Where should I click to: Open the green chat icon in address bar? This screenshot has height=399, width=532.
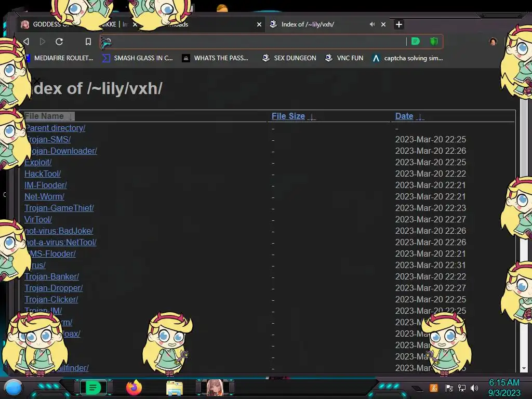(416, 42)
